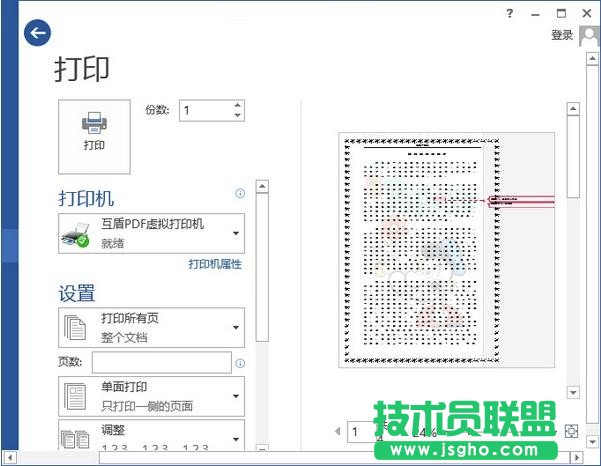Maximize the window
The height and width of the screenshot is (466, 601).
[x=561, y=14]
